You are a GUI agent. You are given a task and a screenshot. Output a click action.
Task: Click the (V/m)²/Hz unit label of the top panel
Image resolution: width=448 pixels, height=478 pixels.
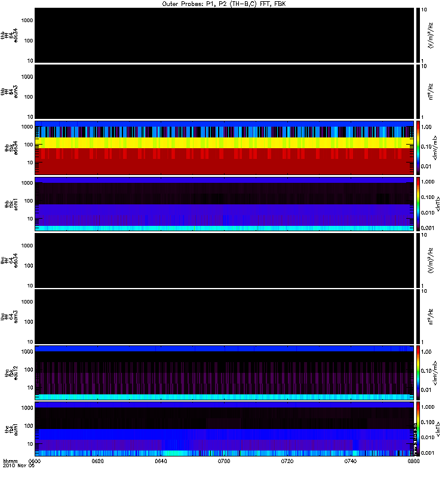coord(430,35)
